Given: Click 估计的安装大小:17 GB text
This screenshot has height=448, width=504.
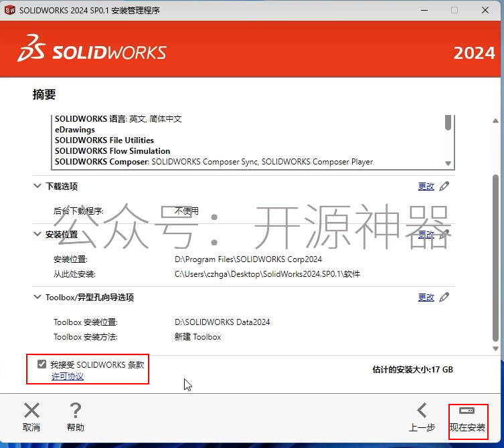Looking at the screenshot, I should point(413,370).
